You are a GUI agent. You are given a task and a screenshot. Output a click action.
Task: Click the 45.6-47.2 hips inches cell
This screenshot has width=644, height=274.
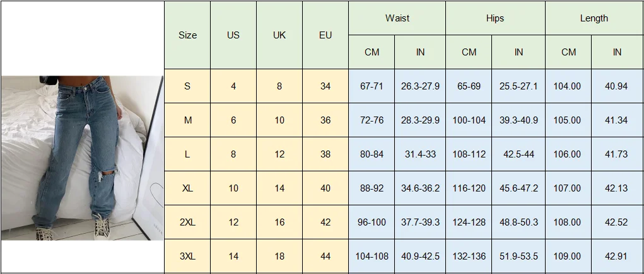(x=518, y=188)
